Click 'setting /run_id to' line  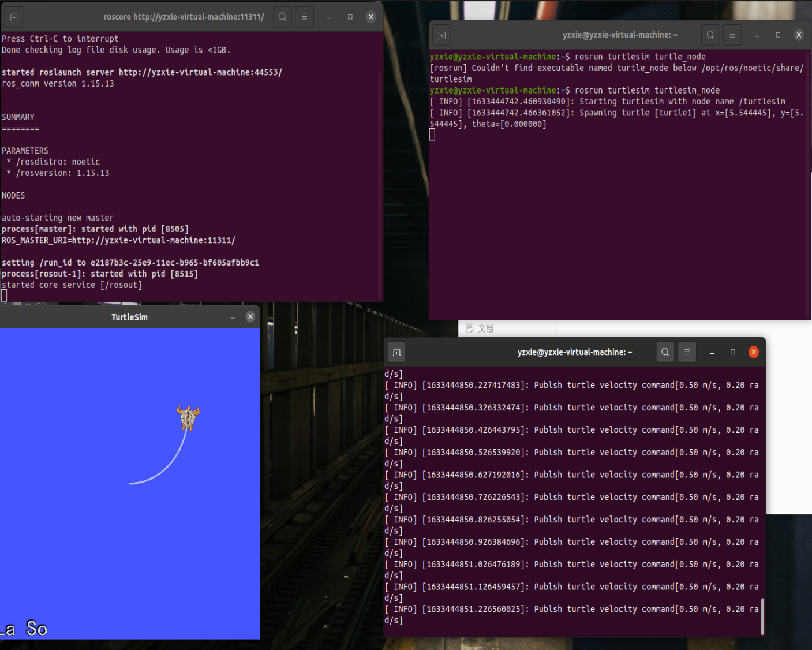click(130, 263)
